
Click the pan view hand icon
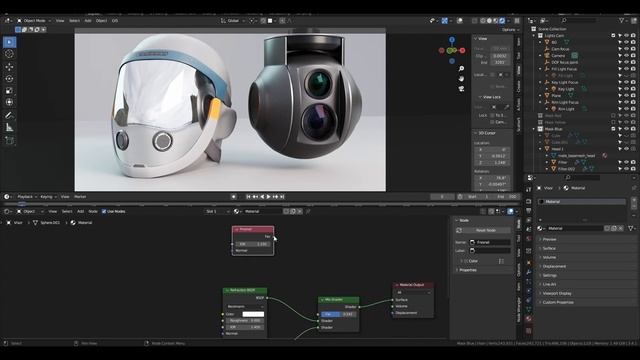(461, 78)
